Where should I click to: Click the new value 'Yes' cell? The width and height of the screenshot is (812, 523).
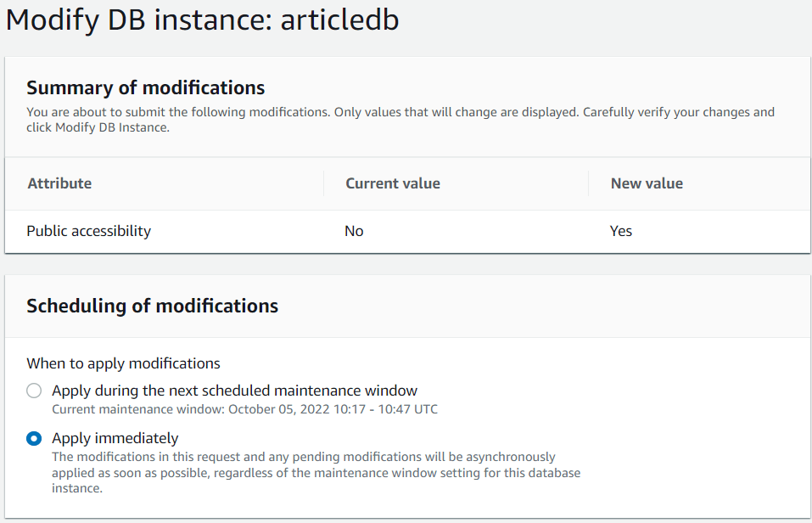(x=621, y=231)
